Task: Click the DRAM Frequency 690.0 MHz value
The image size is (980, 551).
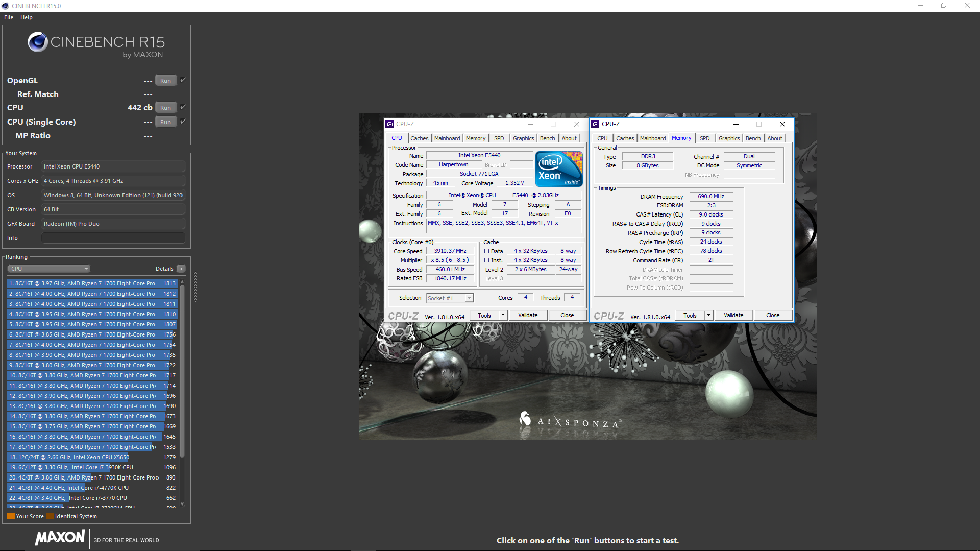Action: tap(711, 196)
